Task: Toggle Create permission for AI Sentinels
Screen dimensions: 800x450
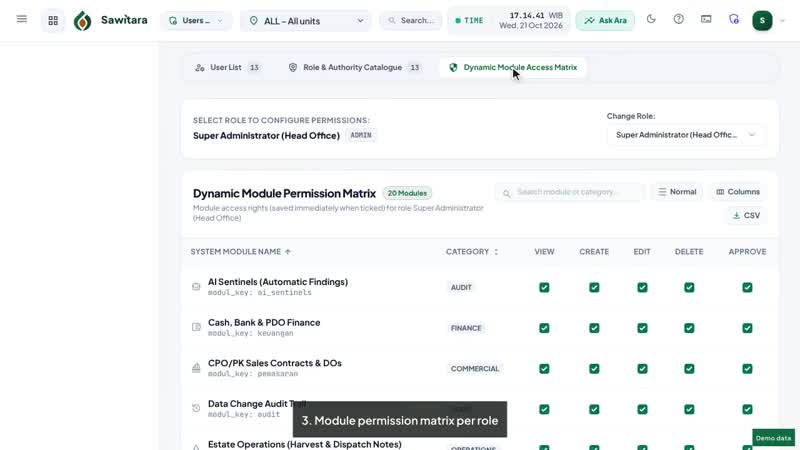Action: [594, 287]
